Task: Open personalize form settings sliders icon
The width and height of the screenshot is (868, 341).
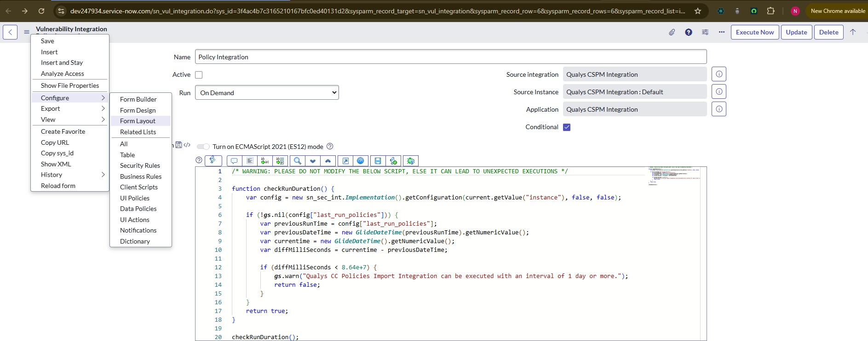Action: (x=705, y=32)
